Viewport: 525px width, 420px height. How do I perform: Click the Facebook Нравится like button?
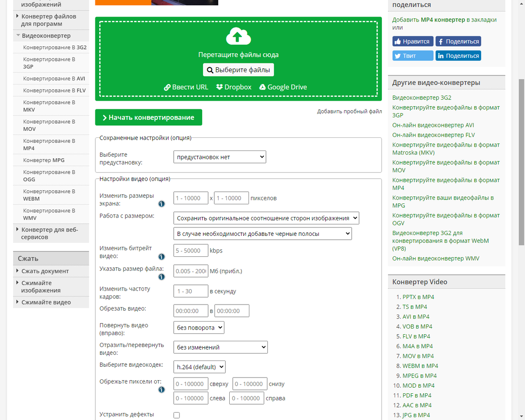pos(413,42)
